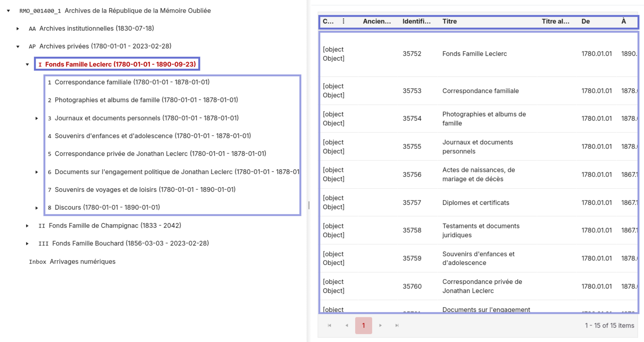Go to next page arrow
This screenshot has width=644, height=342.
click(x=380, y=325)
